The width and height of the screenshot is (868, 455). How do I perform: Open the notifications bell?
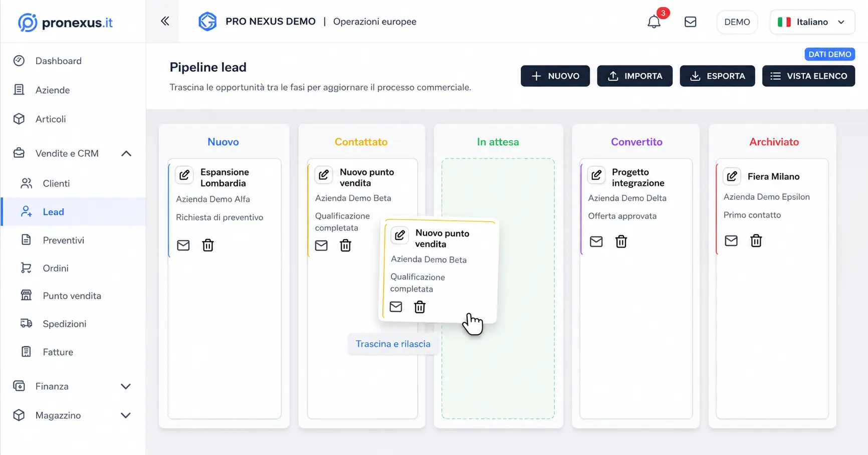tap(654, 22)
